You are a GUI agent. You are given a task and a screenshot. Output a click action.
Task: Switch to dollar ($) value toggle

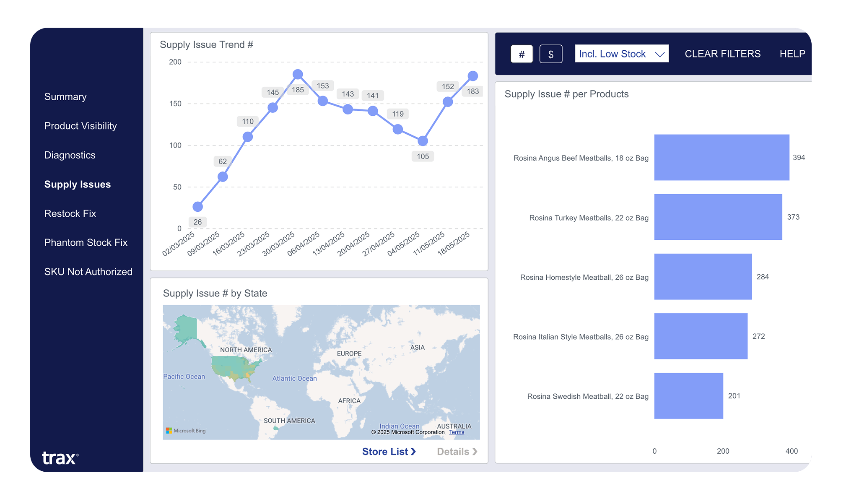coord(550,54)
